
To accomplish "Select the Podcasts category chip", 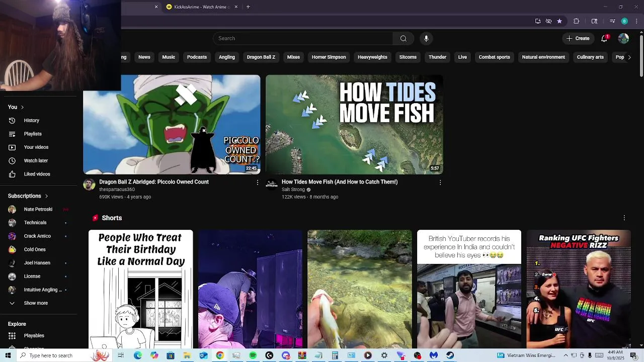I will (197, 57).
